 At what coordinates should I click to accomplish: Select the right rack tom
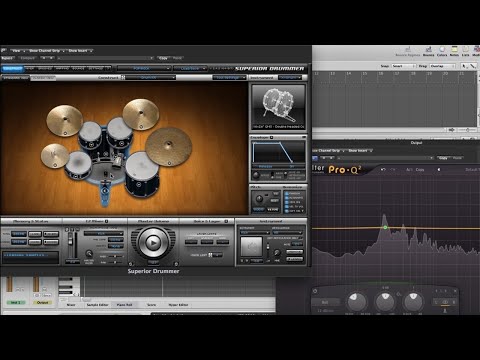(x=119, y=132)
